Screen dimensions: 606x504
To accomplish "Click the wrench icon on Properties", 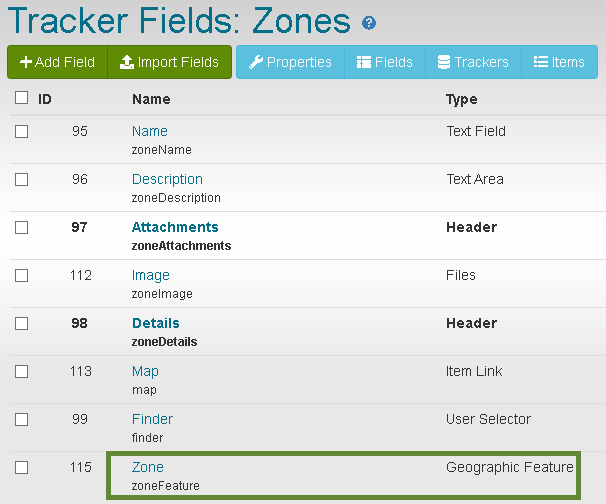I will tap(255, 62).
